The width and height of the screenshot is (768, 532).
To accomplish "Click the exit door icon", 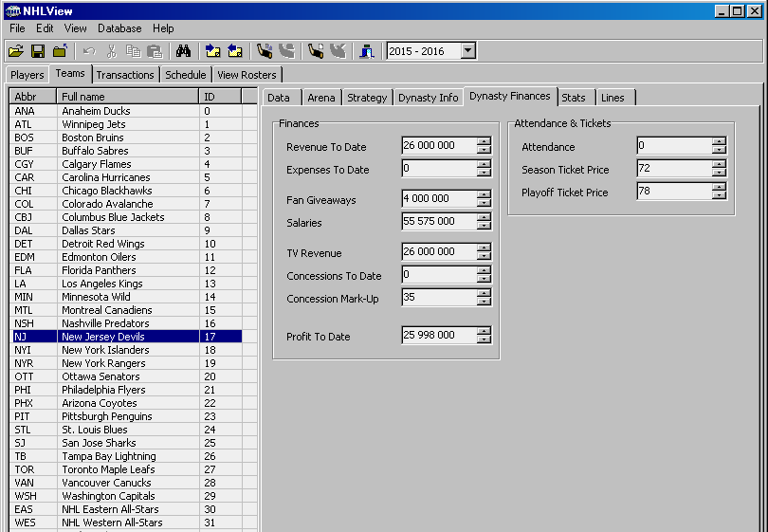I will (366, 51).
